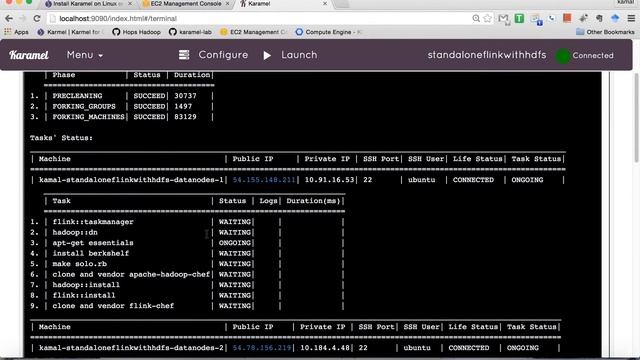
Task: Click the Configure list icon
Action: (x=184, y=55)
